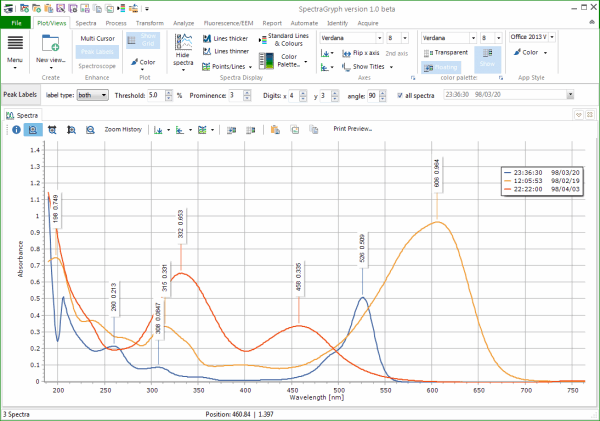Image resolution: width=600 pixels, height=421 pixels.
Task: Open the Identify ribbon tab
Action: click(x=338, y=23)
